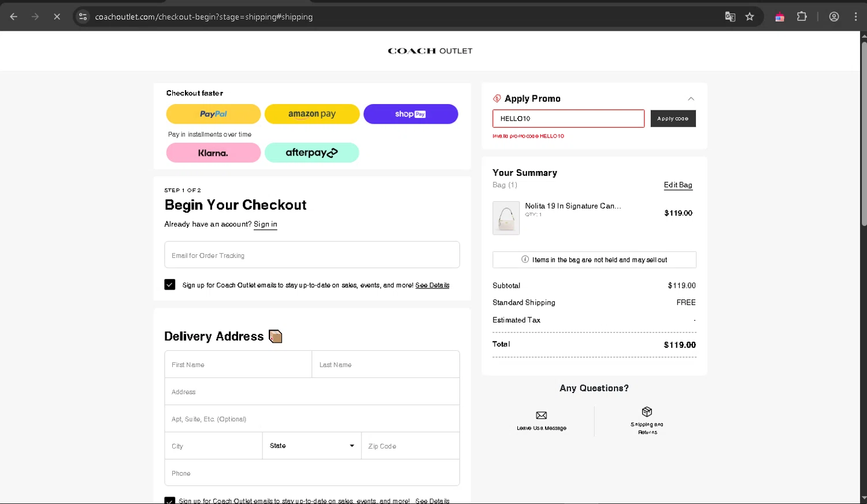Select Klarna installment payment

pyautogui.click(x=213, y=153)
